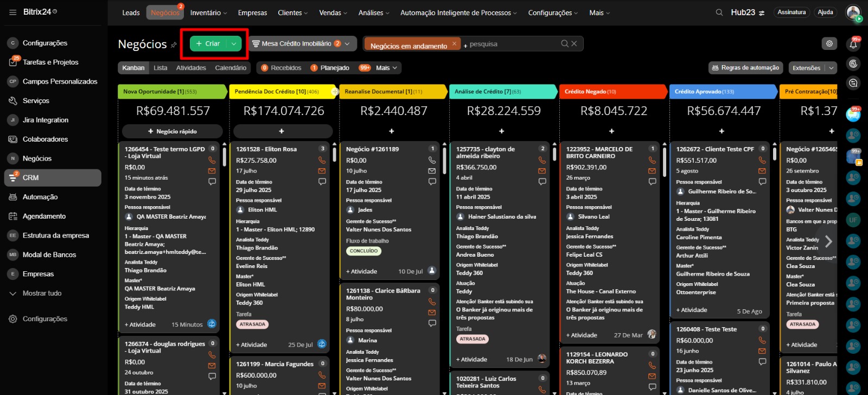
Task: Click the search magnifier in top bar
Action: [719, 12]
